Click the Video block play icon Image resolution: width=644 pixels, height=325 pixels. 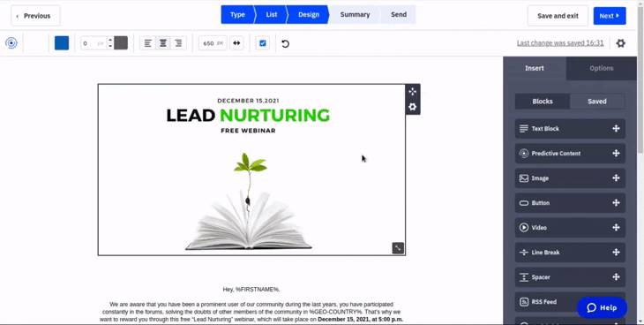coord(524,228)
